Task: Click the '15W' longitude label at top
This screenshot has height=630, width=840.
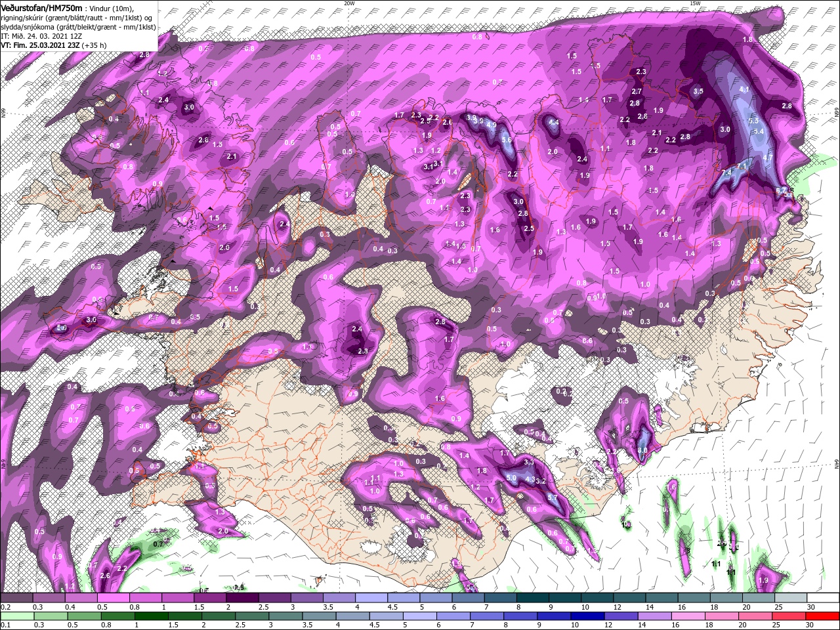Action: click(695, 3)
